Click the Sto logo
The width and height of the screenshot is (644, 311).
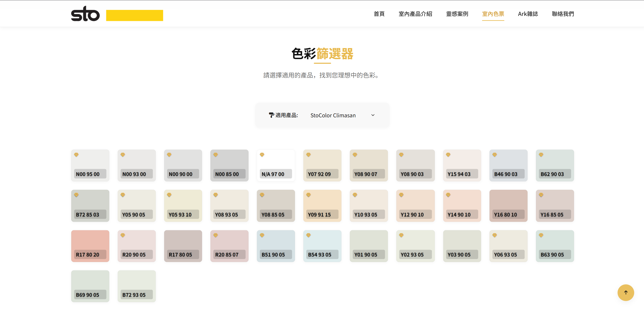point(85,14)
